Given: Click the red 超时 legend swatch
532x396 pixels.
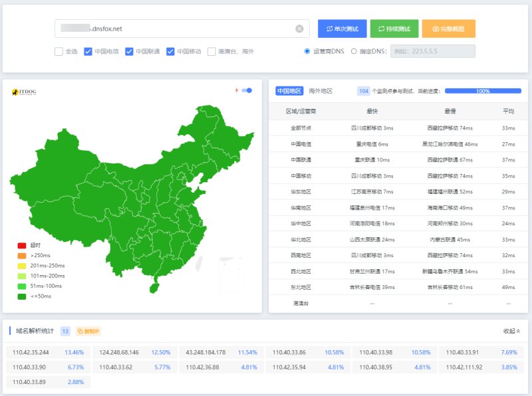Looking at the screenshot, I should click(22, 245).
